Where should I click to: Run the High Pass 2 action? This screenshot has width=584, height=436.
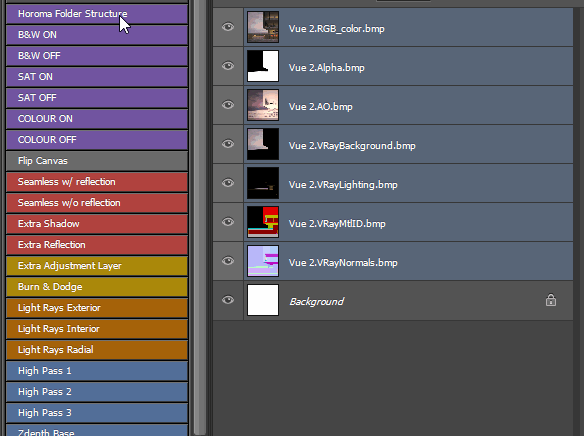point(96,392)
